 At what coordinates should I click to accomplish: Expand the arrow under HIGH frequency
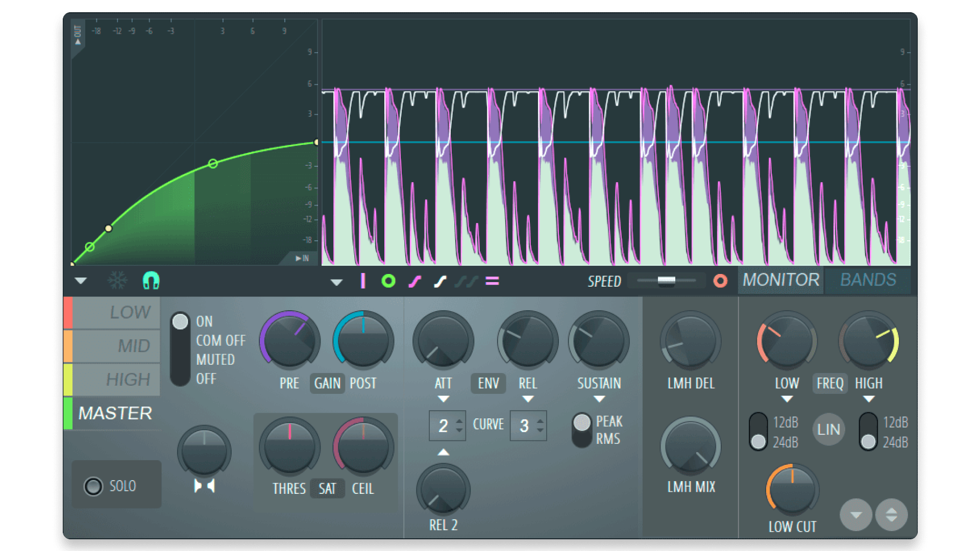869,399
